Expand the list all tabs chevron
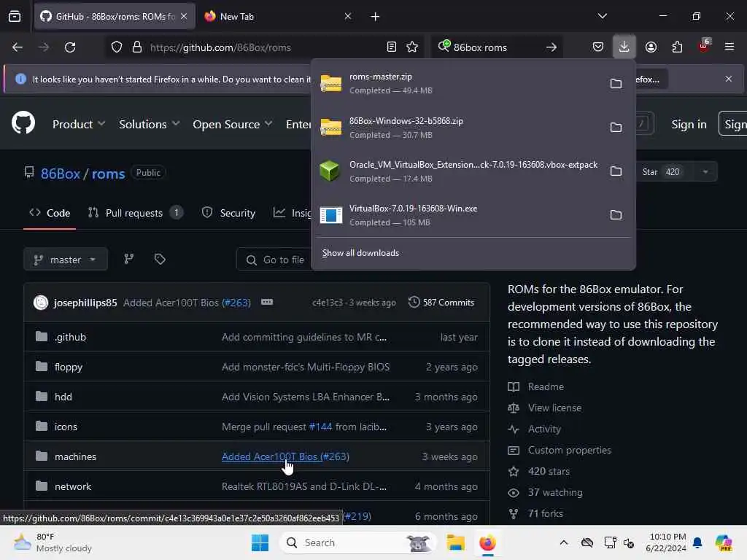The width and height of the screenshot is (747, 560). tap(602, 16)
